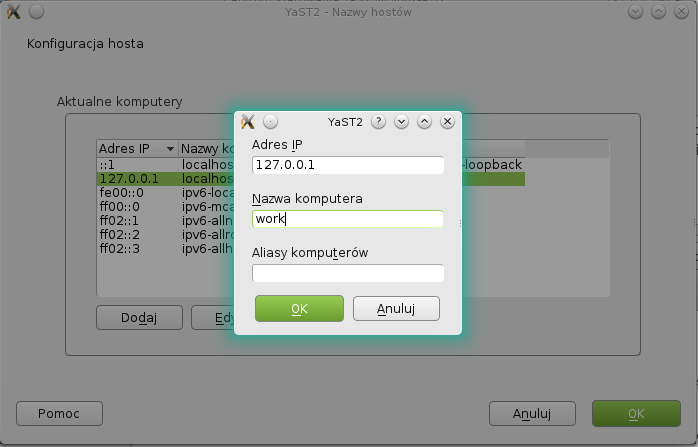Select the fe00::0 host entry row
This screenshot has width=698, height=447.
[136, 192]
